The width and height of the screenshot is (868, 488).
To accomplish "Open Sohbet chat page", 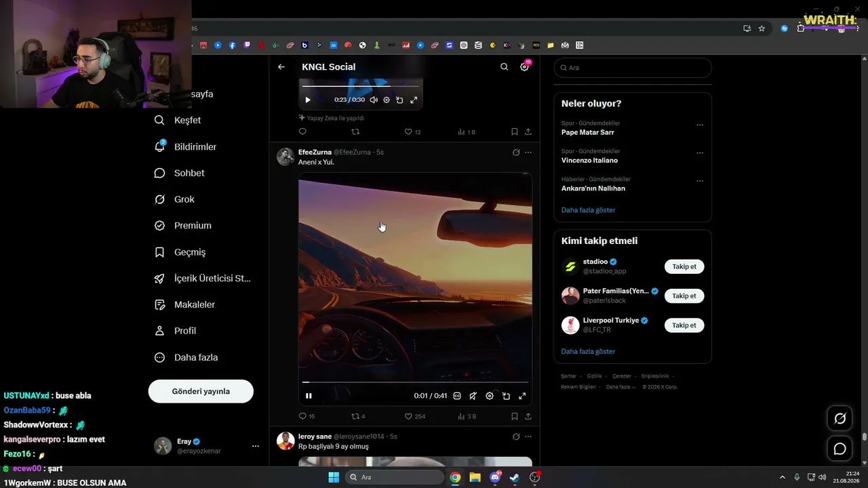I will [179, 173].
